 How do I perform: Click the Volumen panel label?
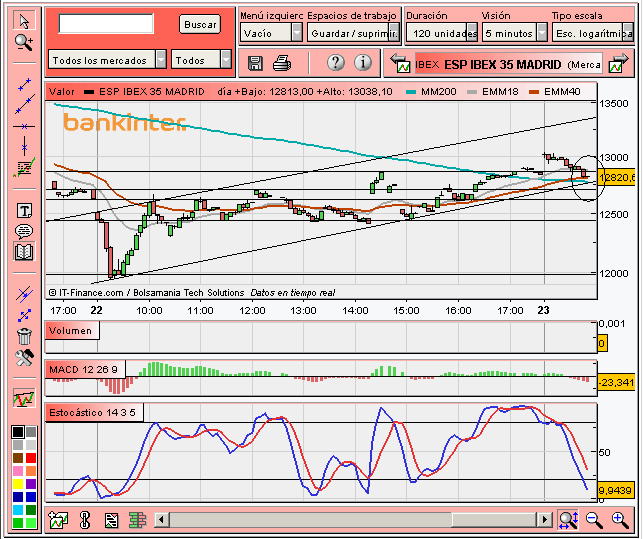pos(71,331)
